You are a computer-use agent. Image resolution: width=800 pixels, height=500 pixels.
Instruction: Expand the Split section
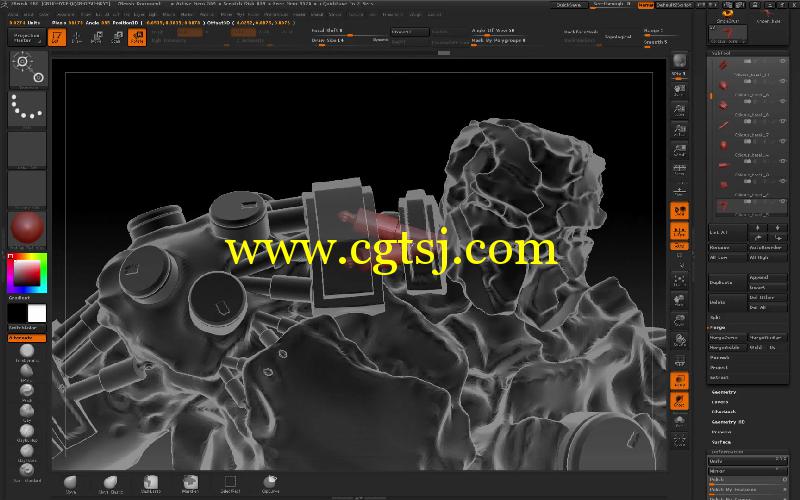pyautogui.click(x=715, y=317)
